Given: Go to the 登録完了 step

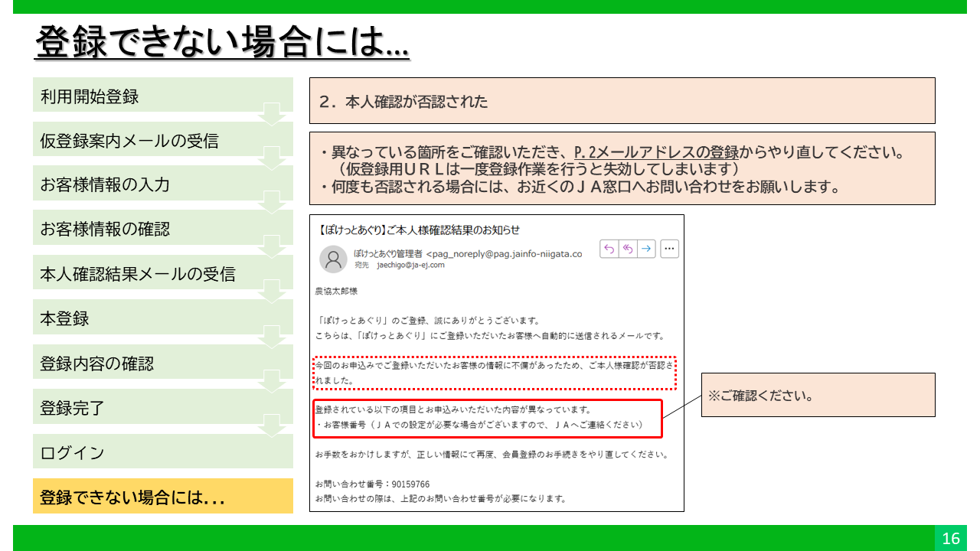Looking at the screenshot, I should pos(162,407).
